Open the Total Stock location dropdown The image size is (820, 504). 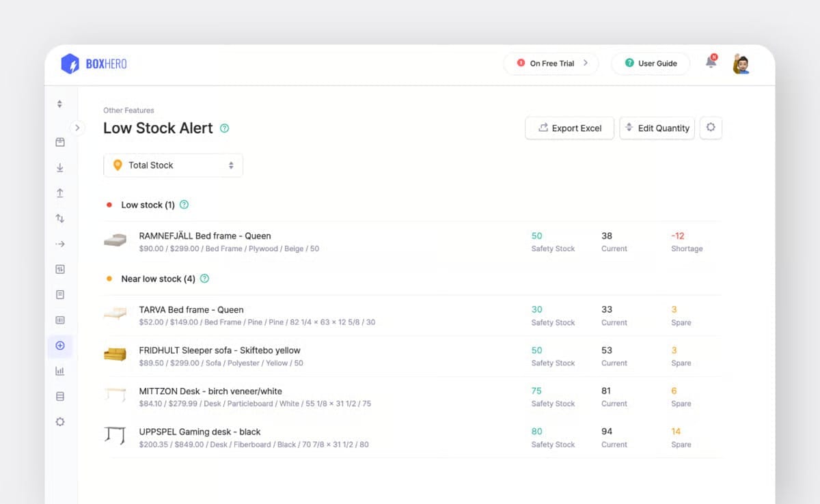[173, 165]
